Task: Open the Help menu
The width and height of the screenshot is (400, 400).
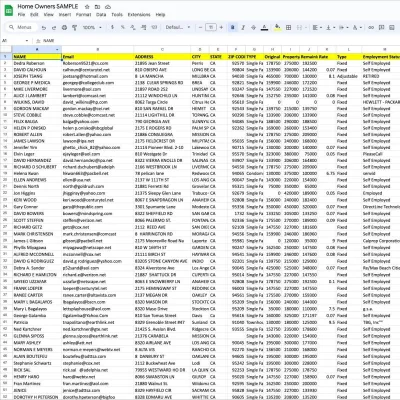Action: 160,15
